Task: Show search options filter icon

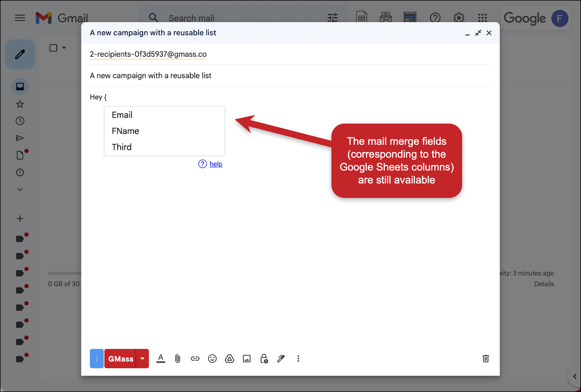Action: coord(333,18)
